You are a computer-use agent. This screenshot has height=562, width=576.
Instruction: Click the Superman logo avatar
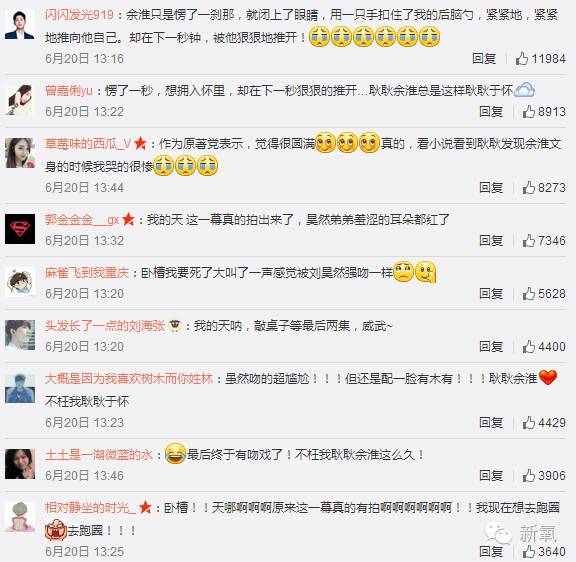click(x=20, y=229)
